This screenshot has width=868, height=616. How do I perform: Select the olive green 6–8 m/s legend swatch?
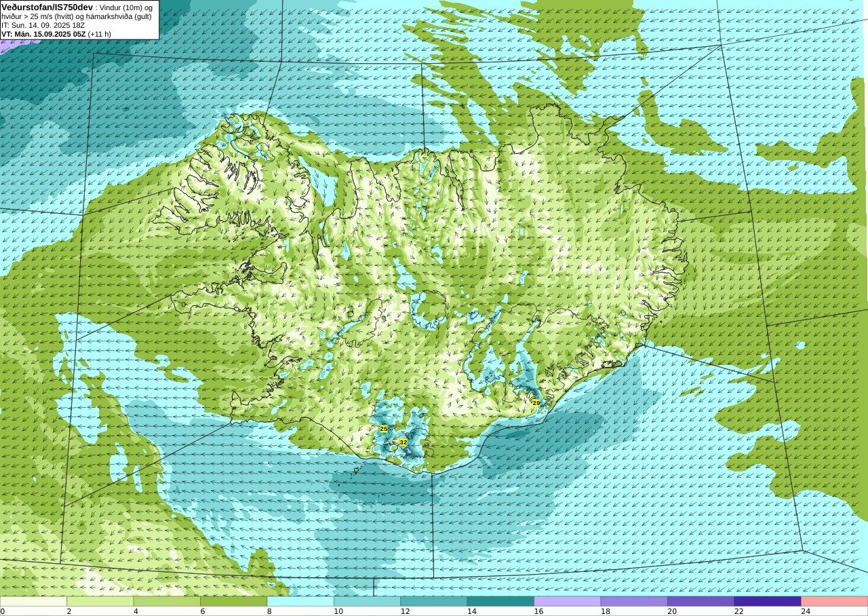pyautogui.click(x=233, y=601)
